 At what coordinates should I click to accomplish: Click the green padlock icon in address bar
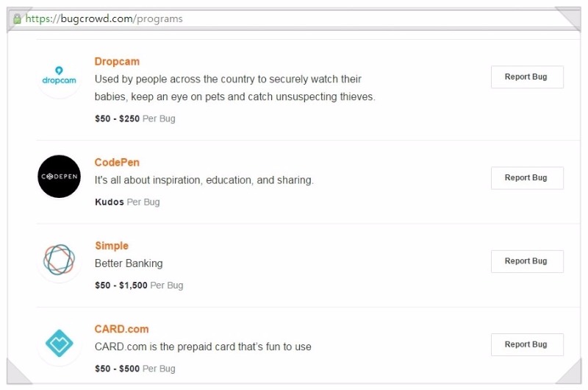tap(17, 19)
